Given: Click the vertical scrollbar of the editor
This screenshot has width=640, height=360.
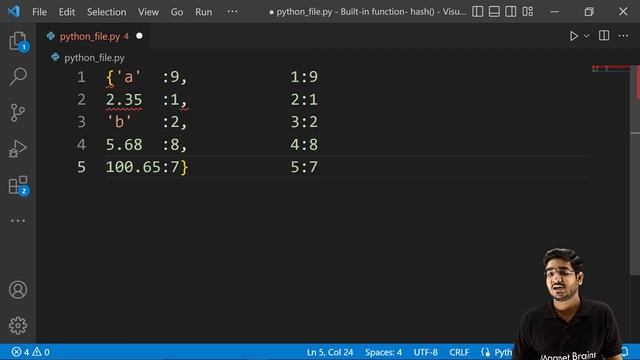Looking at the screenshot, I should (635, 171).
